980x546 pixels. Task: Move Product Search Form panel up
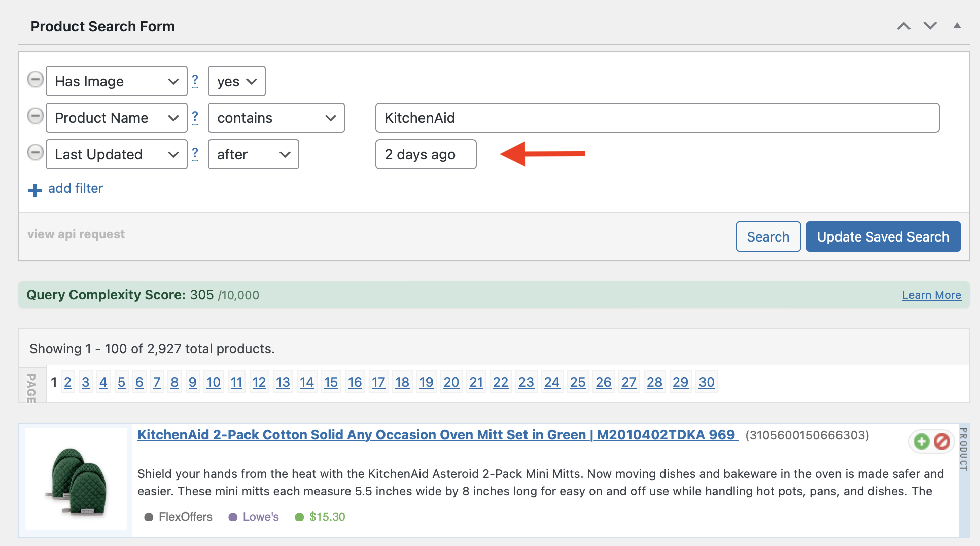click(904, 26)
